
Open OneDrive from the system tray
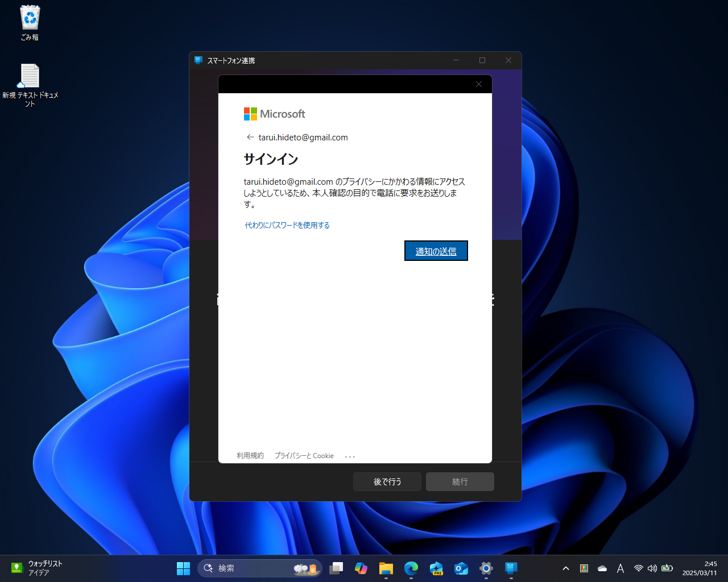pyautogui.click(x=602, y=568)
